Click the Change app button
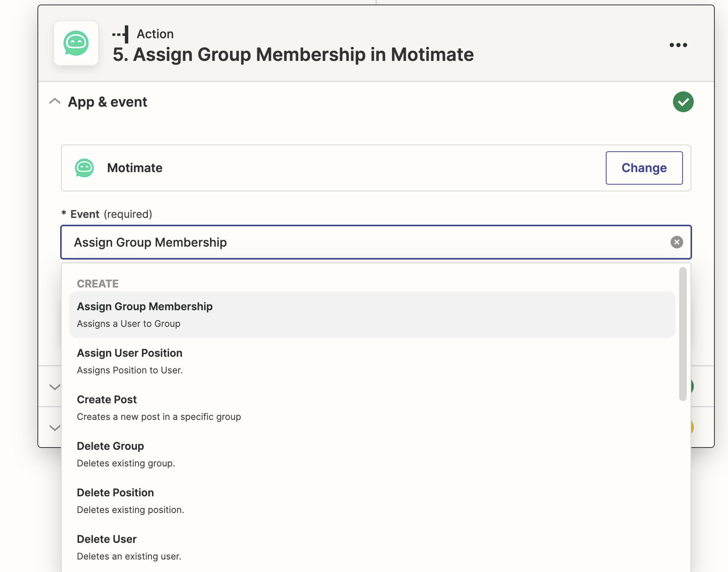 click(644, 168)
